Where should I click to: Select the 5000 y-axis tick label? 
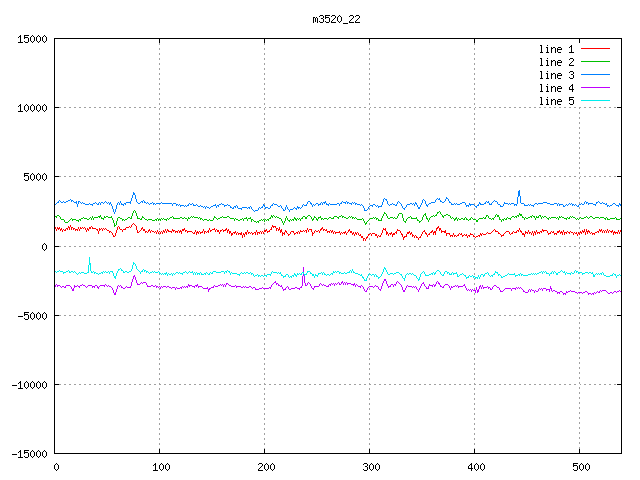(34, 177)
